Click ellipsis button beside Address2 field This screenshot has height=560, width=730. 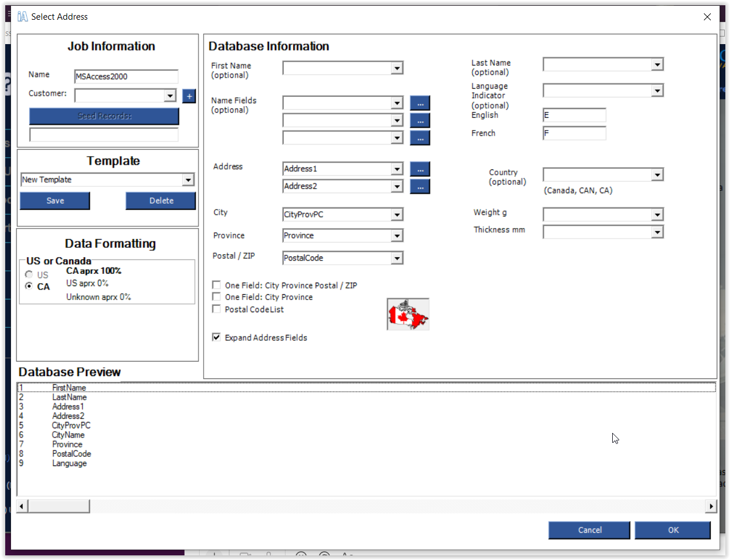coord(420,187)
